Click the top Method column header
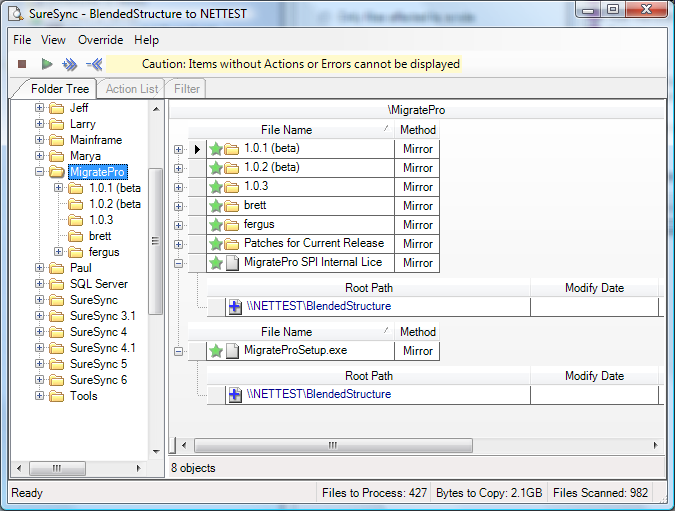675x511 pixels. [x=417, y=130]
